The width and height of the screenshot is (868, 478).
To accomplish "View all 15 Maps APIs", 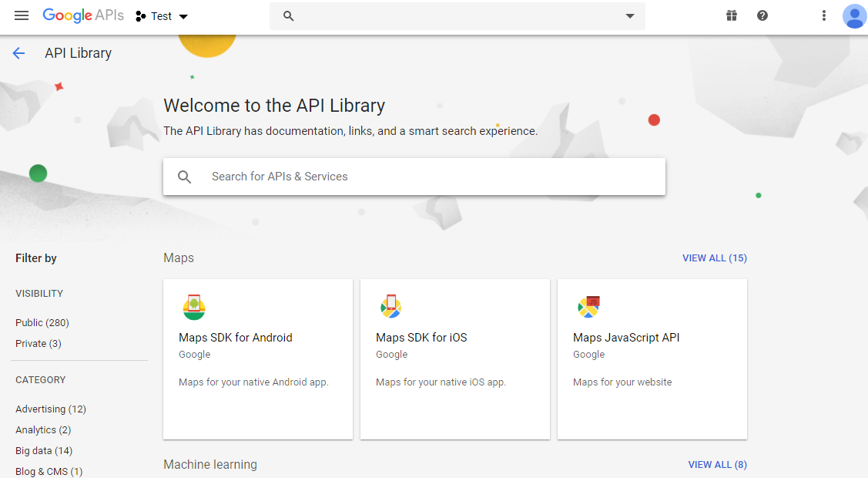I will pyautogui.click(x=715, y=258).
